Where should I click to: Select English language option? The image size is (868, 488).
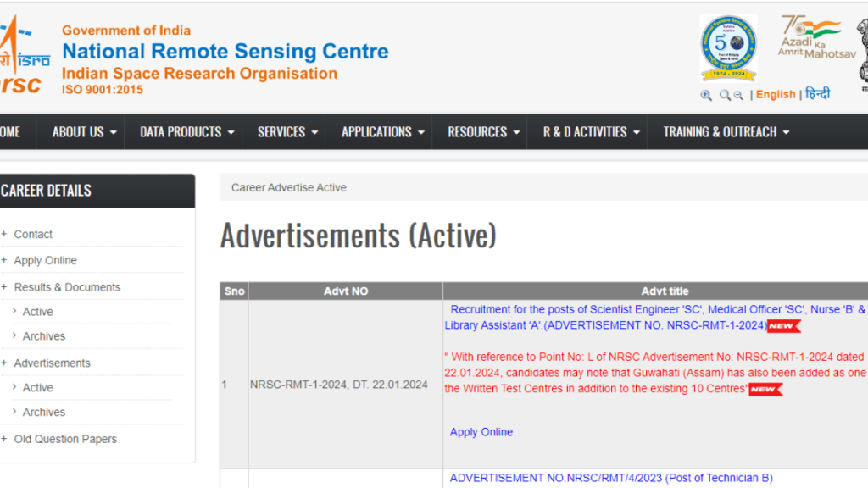point(776,95)
